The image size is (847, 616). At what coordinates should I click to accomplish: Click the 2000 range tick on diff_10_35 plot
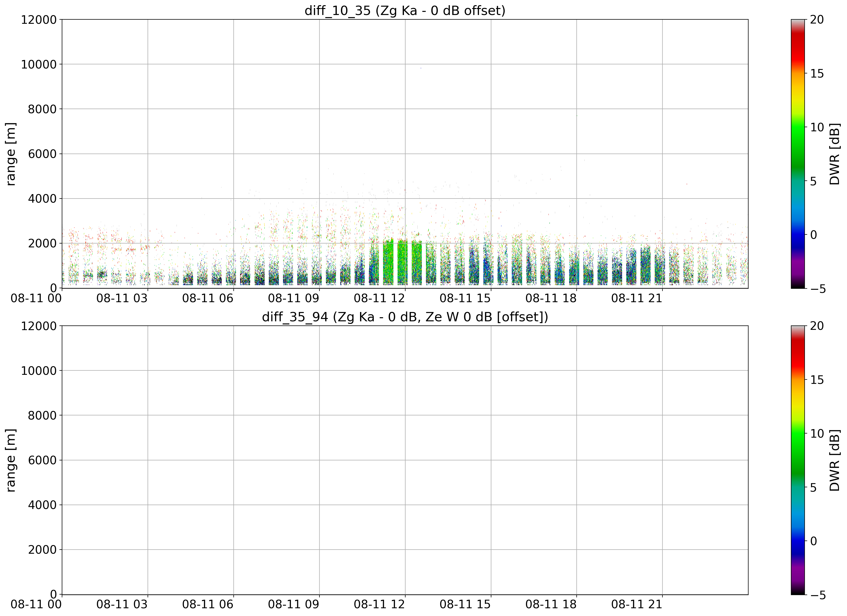(42, 243)
